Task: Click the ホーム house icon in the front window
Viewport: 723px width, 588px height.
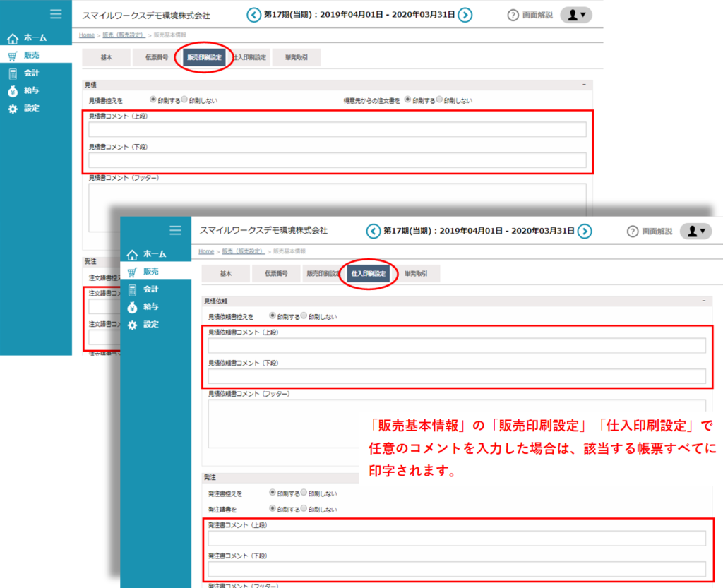Action: click(132, 254)
